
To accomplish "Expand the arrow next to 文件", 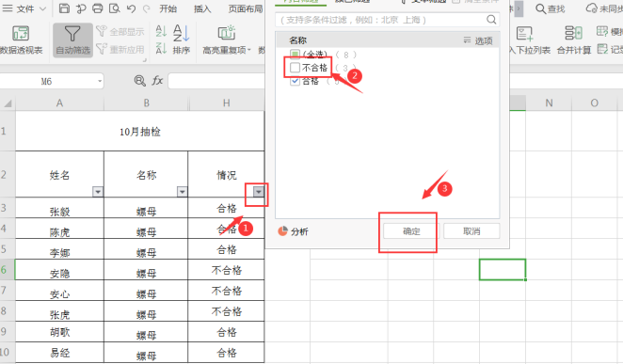I will 43,8.
